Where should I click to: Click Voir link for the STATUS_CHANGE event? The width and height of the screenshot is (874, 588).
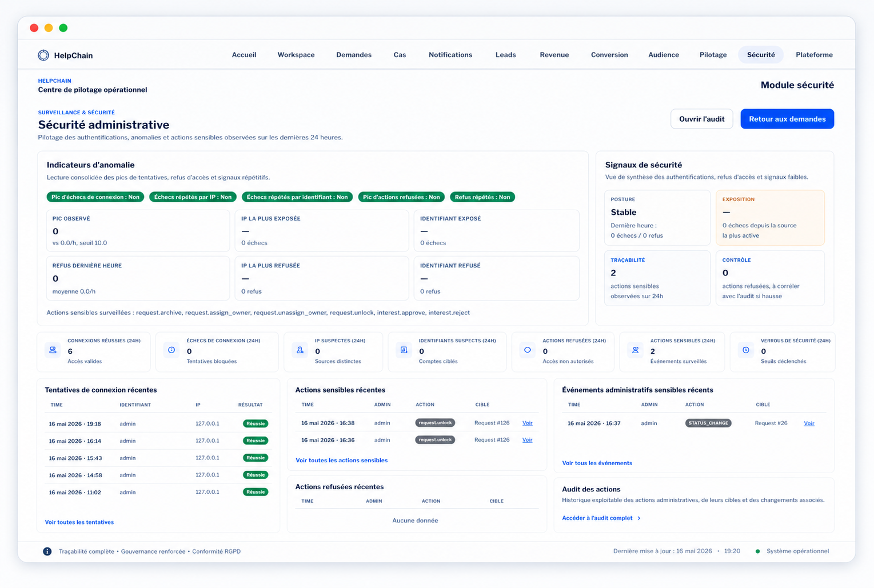pos(809,423)
